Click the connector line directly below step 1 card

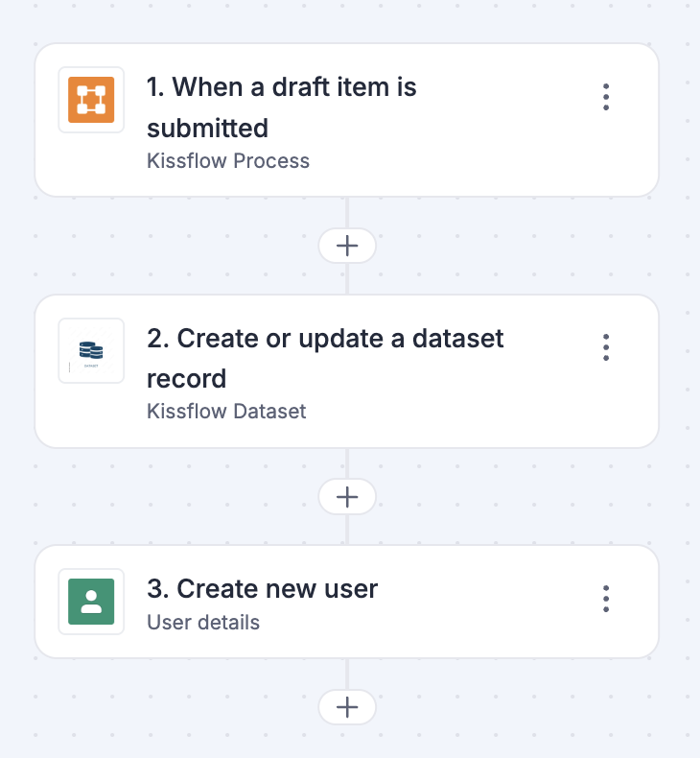click(x=347, y=212)
